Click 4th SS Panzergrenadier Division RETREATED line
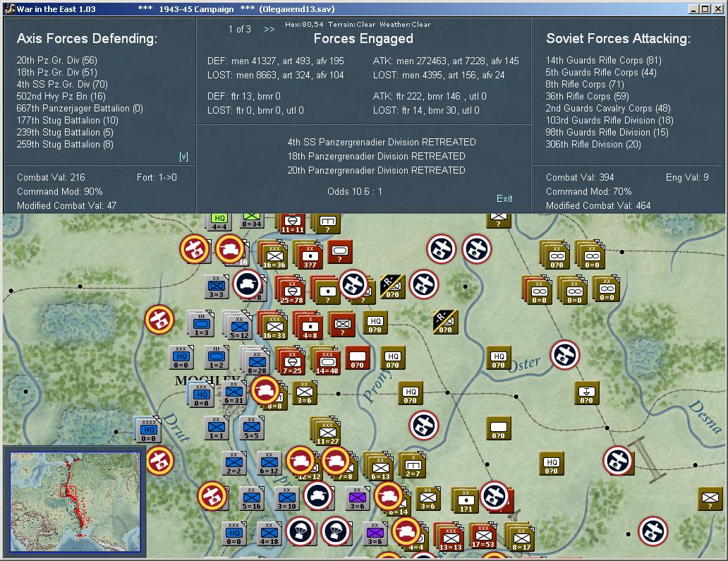 (381, 142)
